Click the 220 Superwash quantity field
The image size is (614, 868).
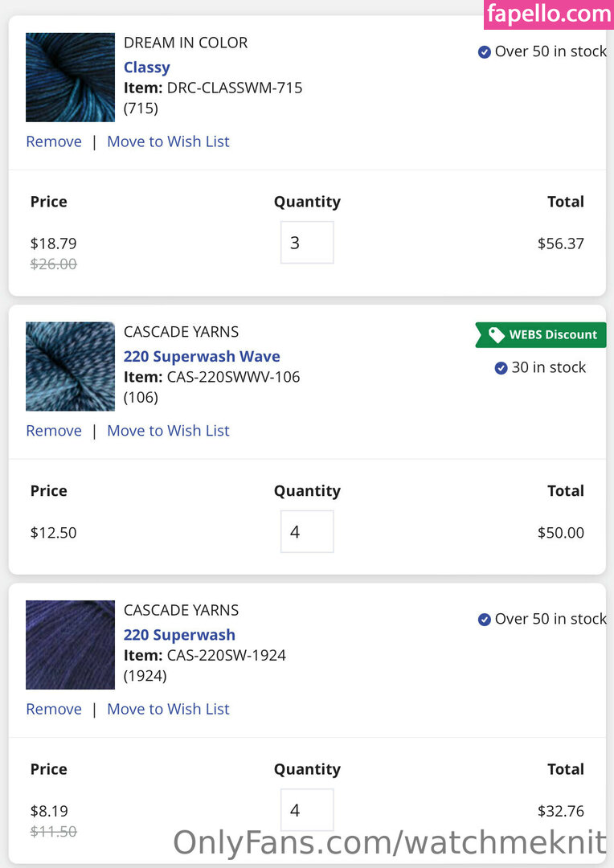click(307, 810)
